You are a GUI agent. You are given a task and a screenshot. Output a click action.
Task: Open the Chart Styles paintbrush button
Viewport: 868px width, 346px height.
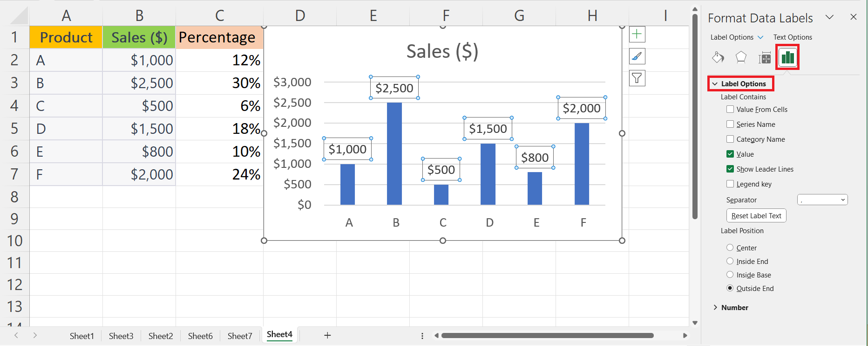(x=637, y=56)
